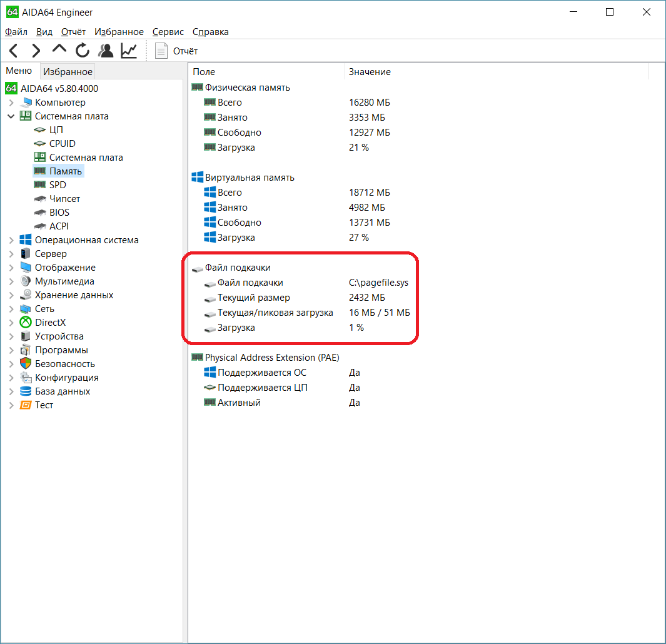Expand the DirectX tree node
Screen dimensions: 666x644
pos(11,323)
